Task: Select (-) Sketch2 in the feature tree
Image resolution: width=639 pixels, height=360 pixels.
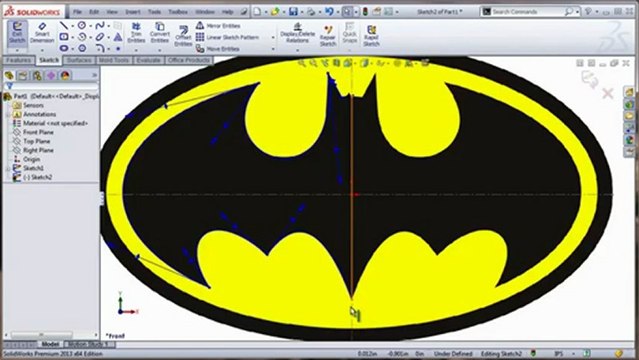Action: [x=32, y=177]
